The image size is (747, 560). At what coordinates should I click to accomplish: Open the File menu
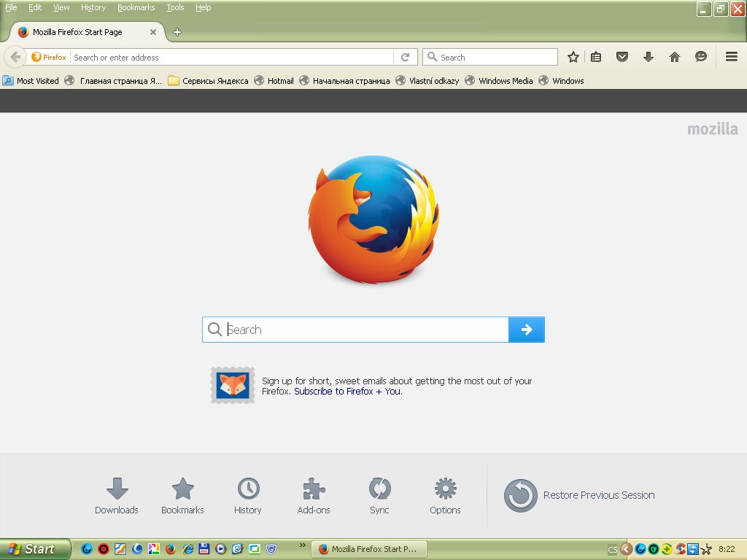11,7
